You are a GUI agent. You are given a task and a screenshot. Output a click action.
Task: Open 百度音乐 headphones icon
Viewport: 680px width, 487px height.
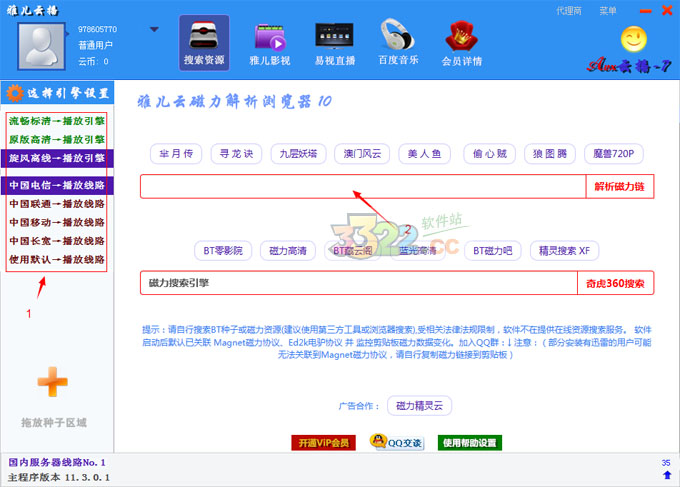click(398, 43)
